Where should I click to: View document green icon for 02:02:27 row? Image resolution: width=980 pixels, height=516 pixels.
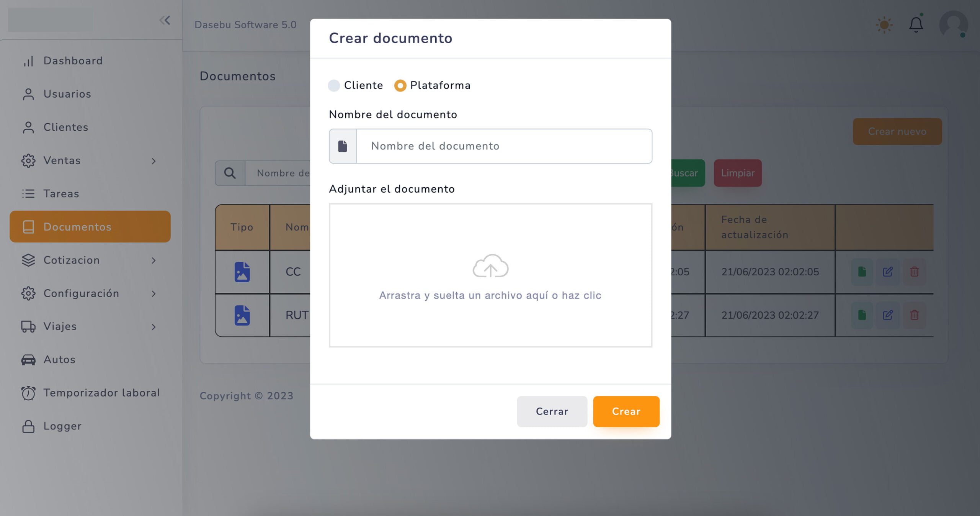coord(862,315)
